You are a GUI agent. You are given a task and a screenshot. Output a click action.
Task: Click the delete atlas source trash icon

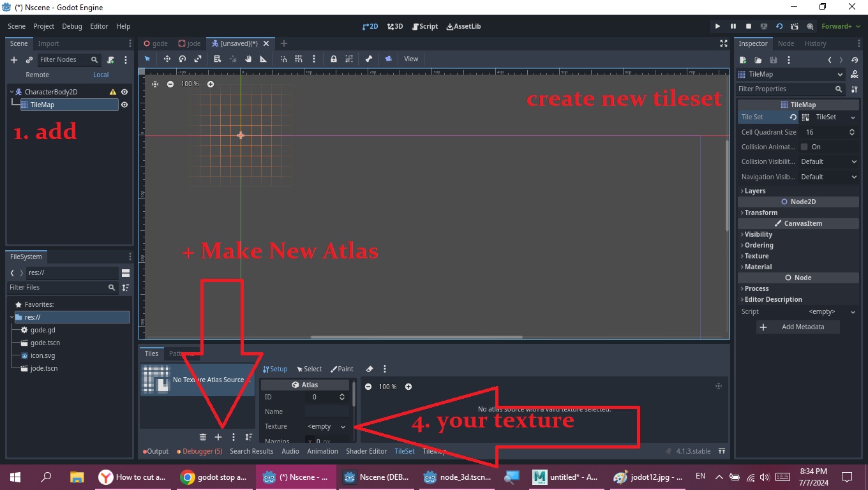click(203, 437)
